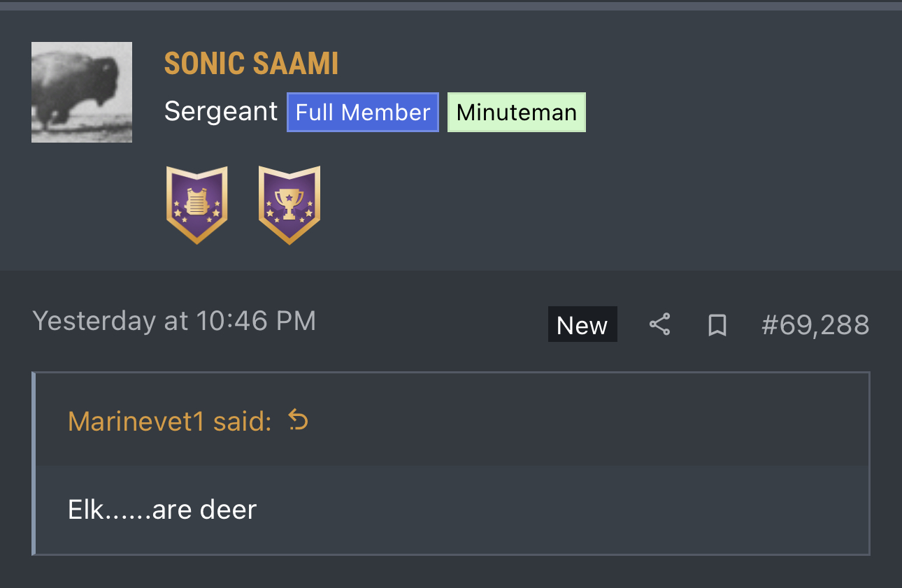Open SONIC SAAMI's profile via username
902x588 pixels.
[x=251, y=64]
